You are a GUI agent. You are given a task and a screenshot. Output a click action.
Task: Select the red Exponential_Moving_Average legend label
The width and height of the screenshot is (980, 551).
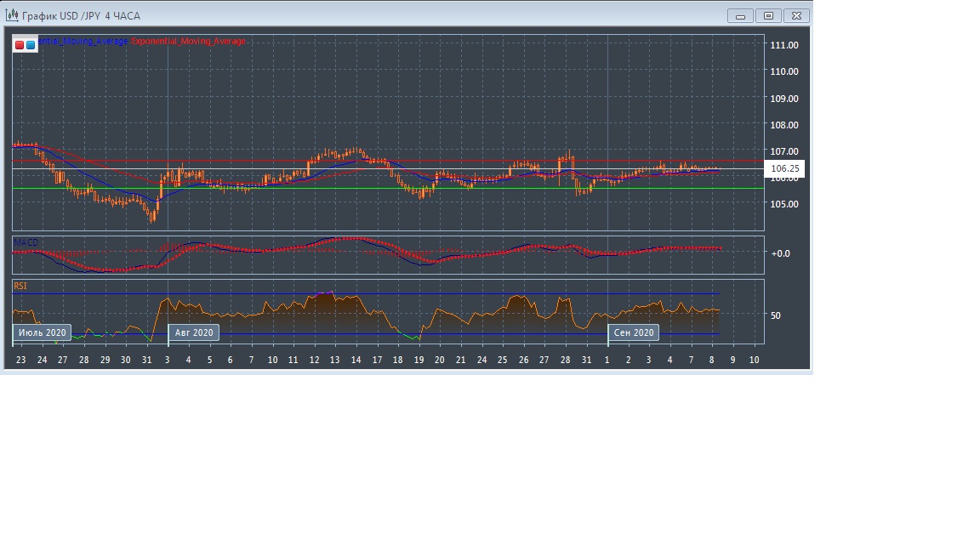coord(189,42)
